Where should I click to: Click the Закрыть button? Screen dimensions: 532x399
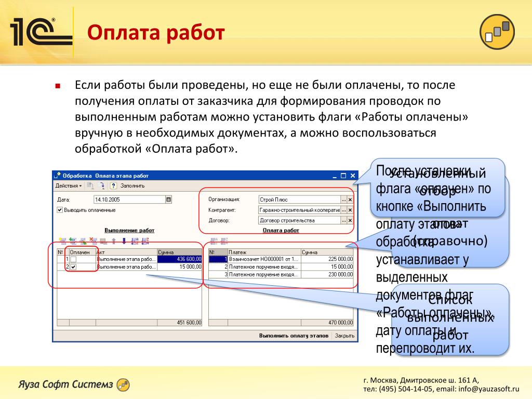344,336
